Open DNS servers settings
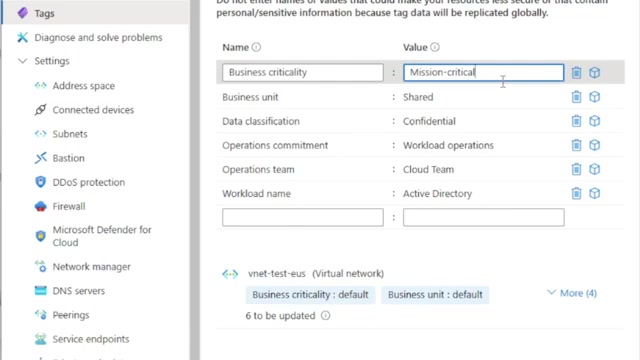The height and width of the screenshot is (360, 640). (x=79, y=291)
